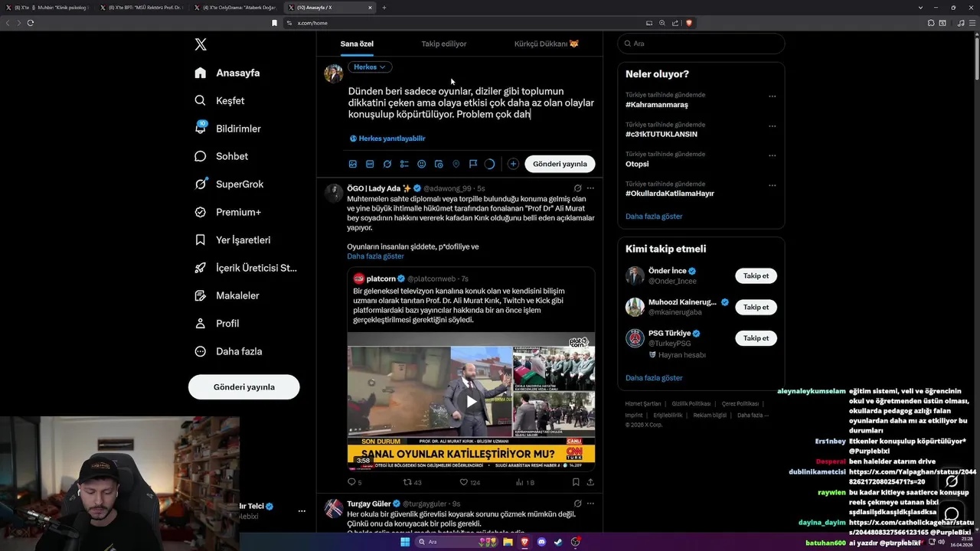Add media image to post

[x=353, y=164]
